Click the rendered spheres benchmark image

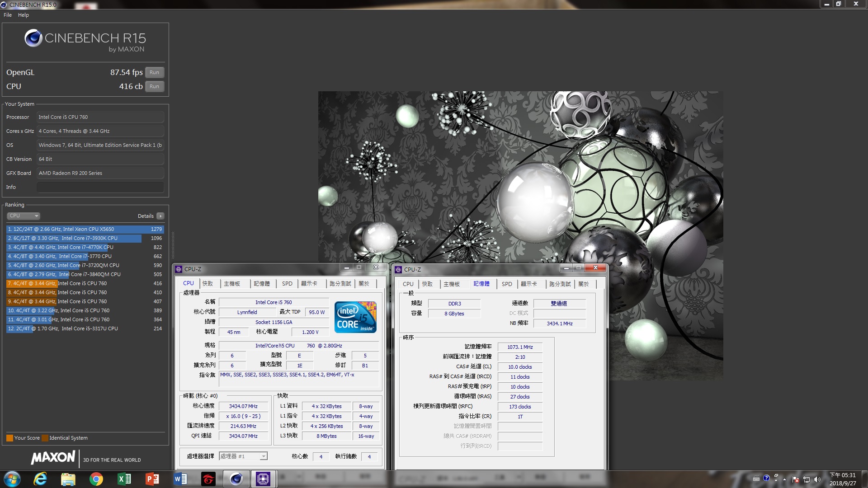coord(520,235)
